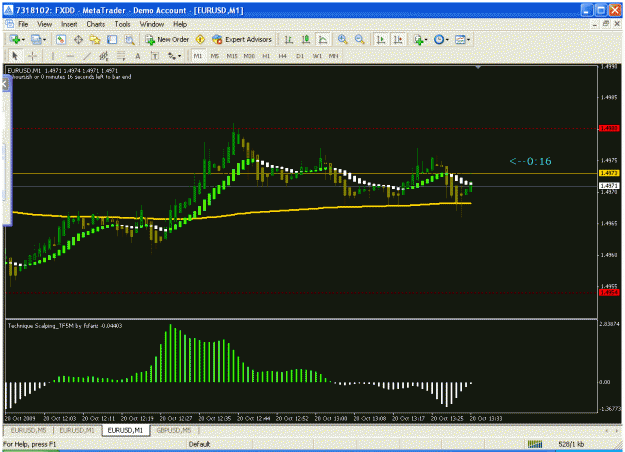Screen dimensions: 625x452
Task: Click the Default profile status text
Action: (199, 444)
